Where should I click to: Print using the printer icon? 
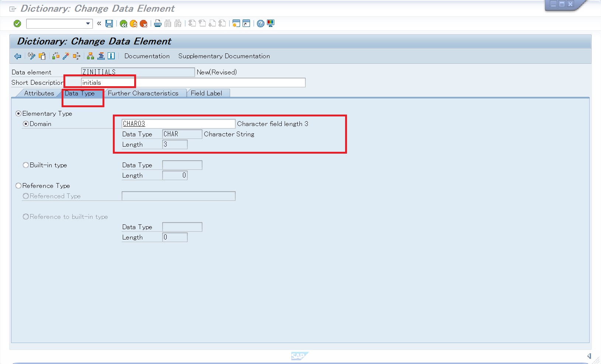(x=158, y=24)
